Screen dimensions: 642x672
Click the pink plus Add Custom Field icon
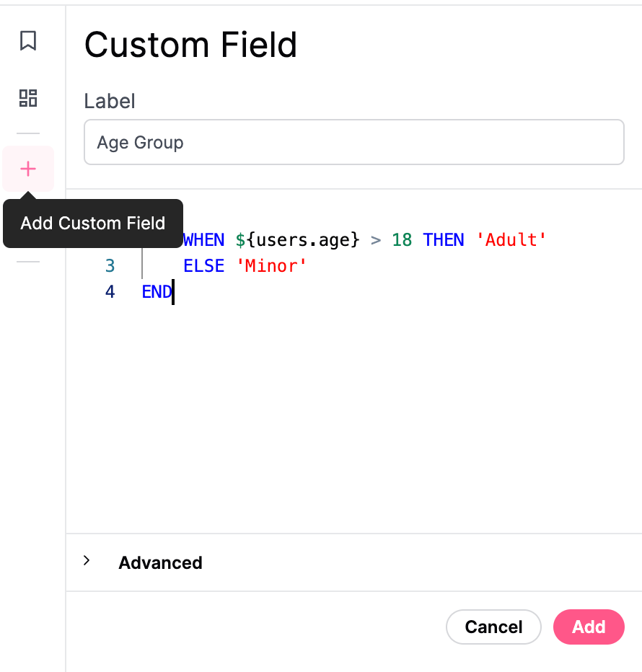[28, 169]
